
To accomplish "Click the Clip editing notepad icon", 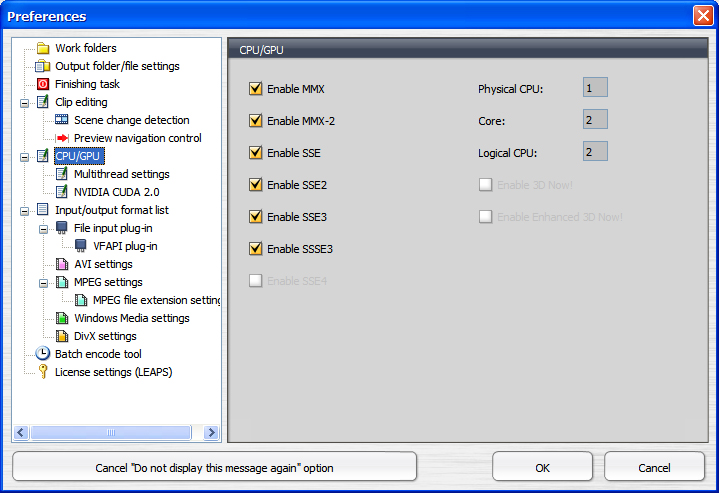I will coord(43,102).
